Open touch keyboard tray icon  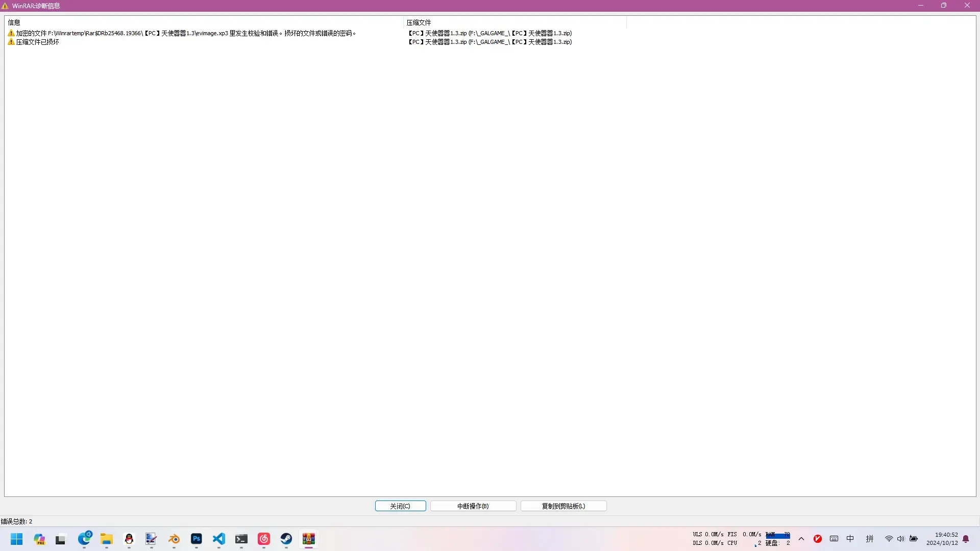[x=834, y=539]
